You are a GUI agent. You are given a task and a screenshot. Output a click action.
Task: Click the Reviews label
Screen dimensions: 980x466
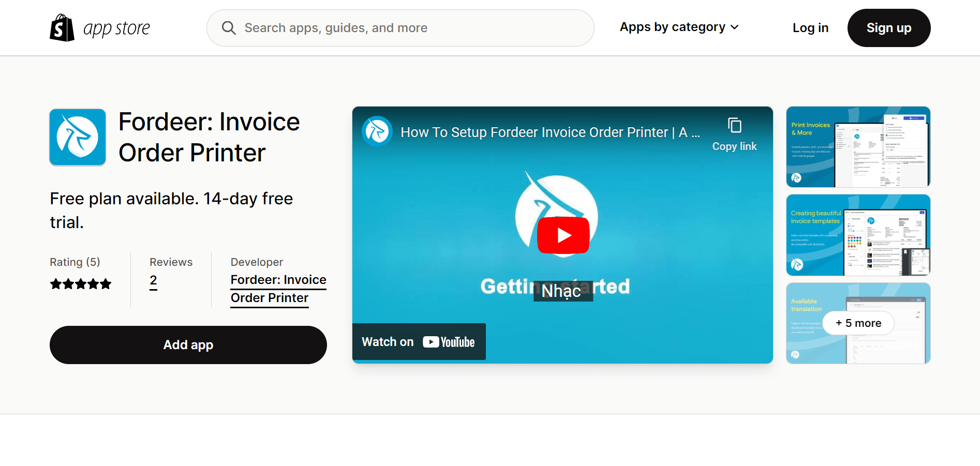(x=171, y=262)
